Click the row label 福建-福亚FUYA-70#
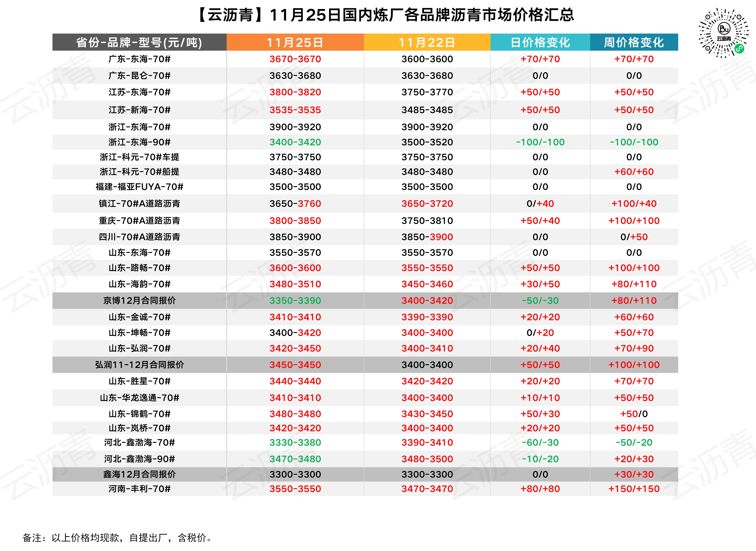Viewport: 756px width, 551px height. pos(139,187)
